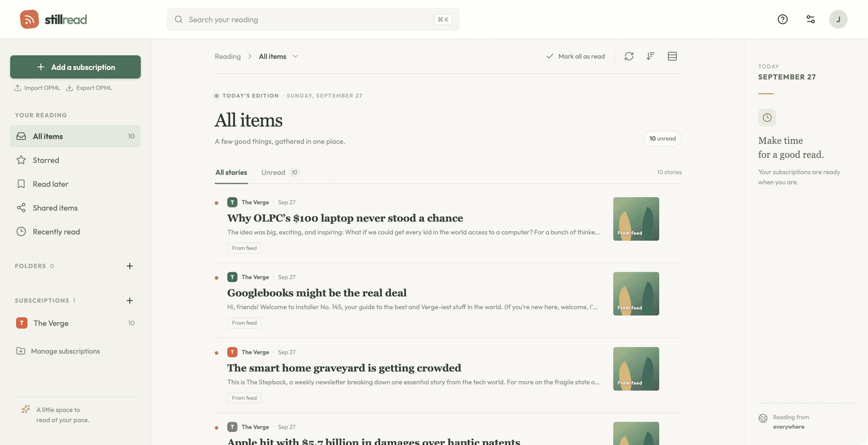Switch to the All stories tab
Viewport: 868px width, 445px height.
coord(231,172)
